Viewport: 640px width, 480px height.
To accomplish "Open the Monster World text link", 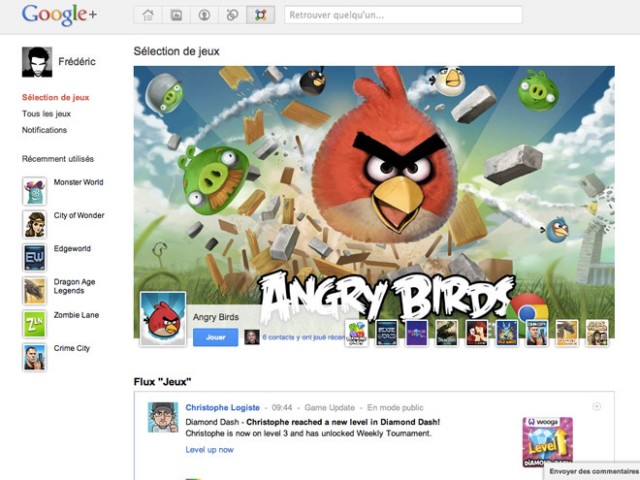I will point(78,182).
